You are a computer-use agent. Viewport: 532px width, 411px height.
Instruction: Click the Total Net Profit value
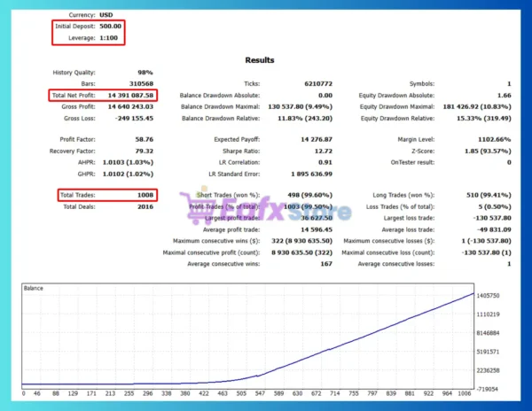[x=130, y=95]
